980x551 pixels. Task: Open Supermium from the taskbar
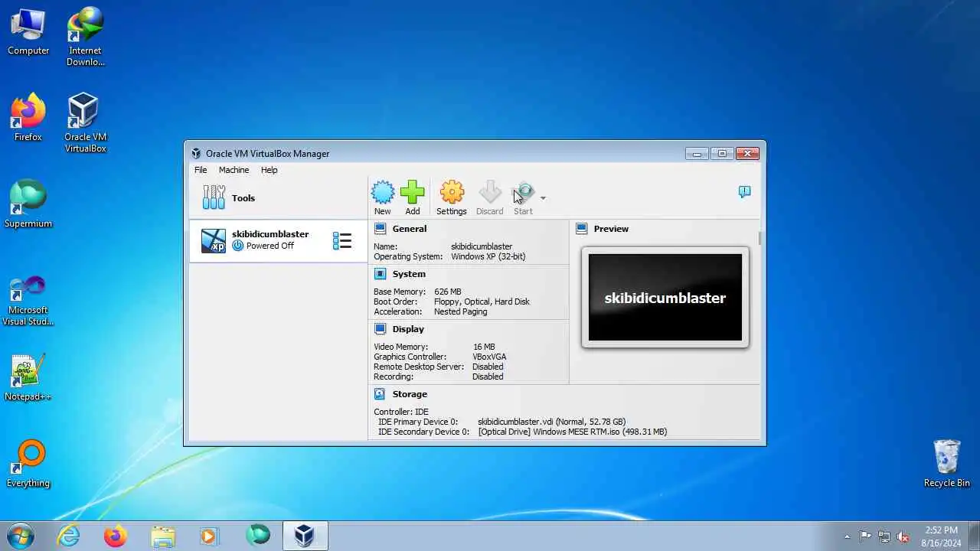click(258, 536)
